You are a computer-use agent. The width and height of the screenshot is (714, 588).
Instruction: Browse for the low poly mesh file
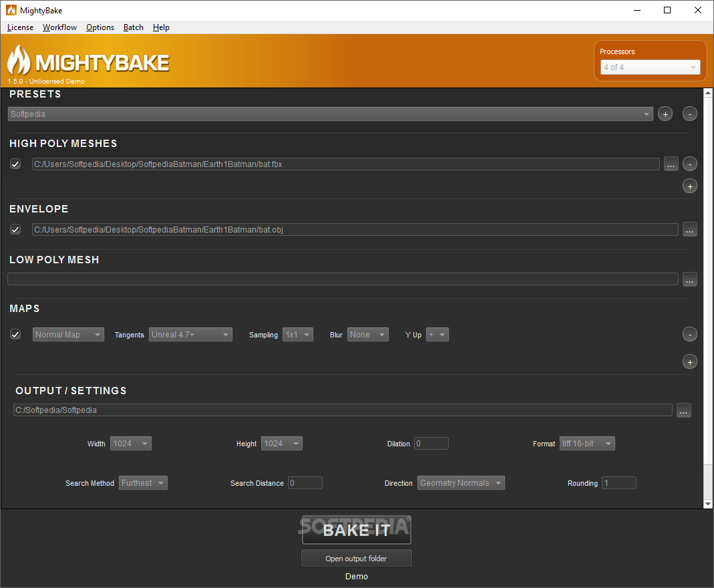[689, 279]
